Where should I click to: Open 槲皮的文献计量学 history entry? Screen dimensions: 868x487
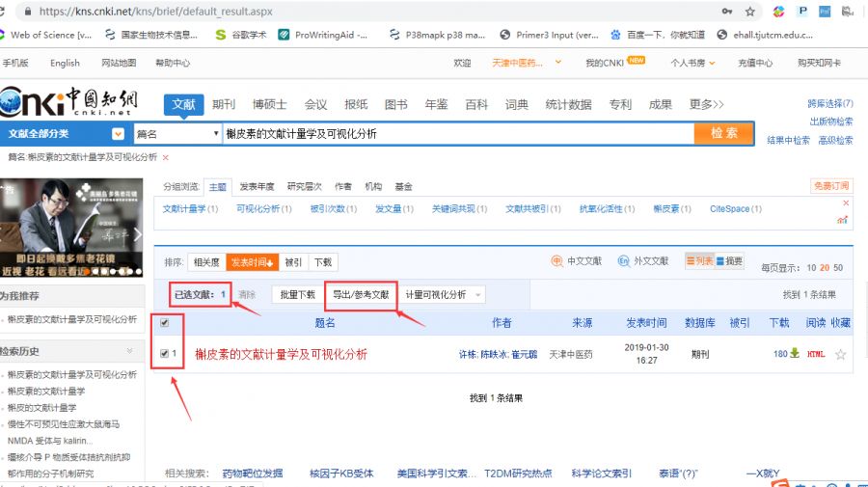click(42, 407)
